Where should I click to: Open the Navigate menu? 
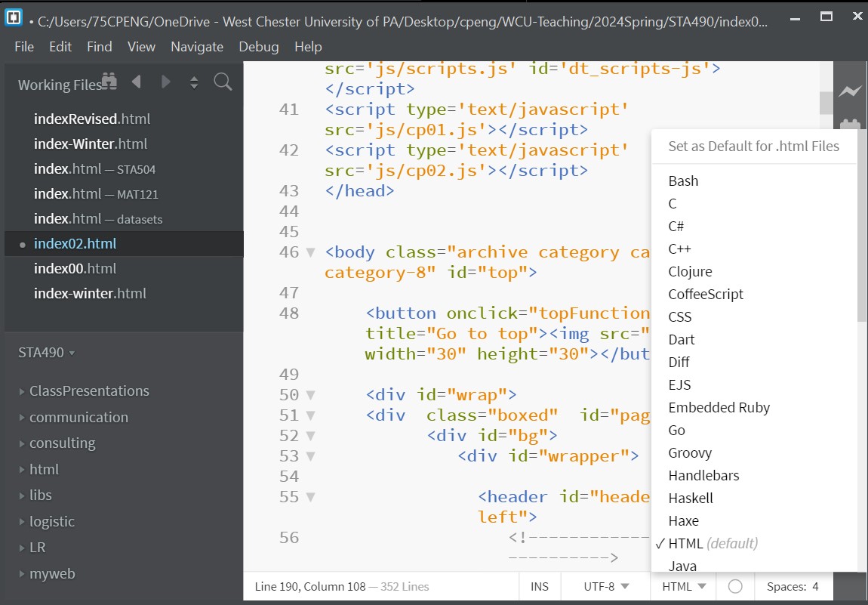tap(197, 47)
